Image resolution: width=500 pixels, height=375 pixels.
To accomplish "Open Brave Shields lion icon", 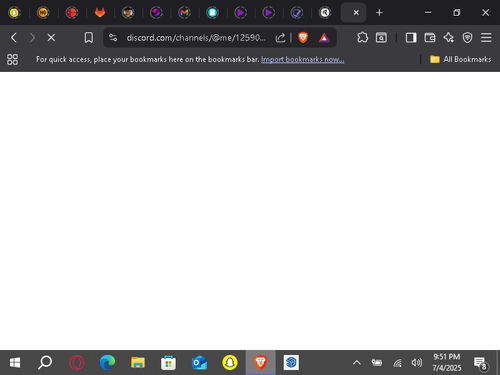I will tap(303, 37).
